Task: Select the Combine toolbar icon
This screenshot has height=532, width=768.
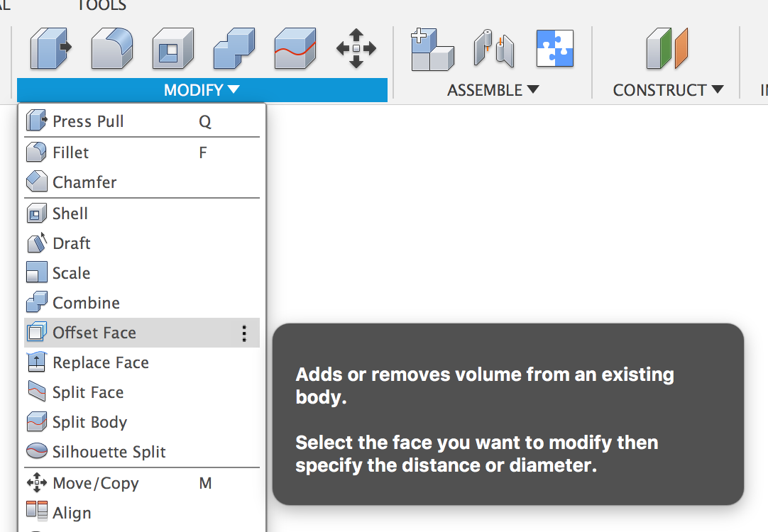Action: coord(234,48)
